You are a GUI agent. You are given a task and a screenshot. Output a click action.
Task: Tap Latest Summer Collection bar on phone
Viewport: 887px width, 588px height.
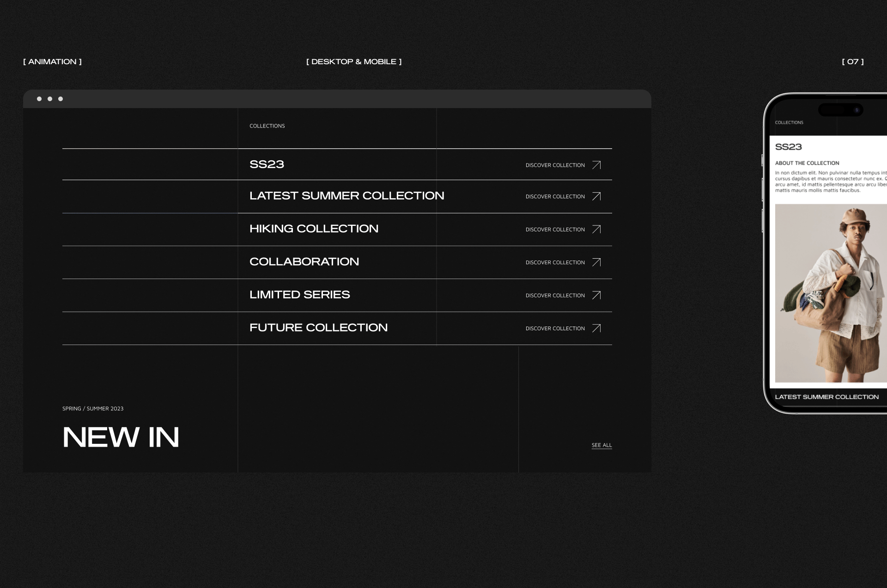click(826, 397)
